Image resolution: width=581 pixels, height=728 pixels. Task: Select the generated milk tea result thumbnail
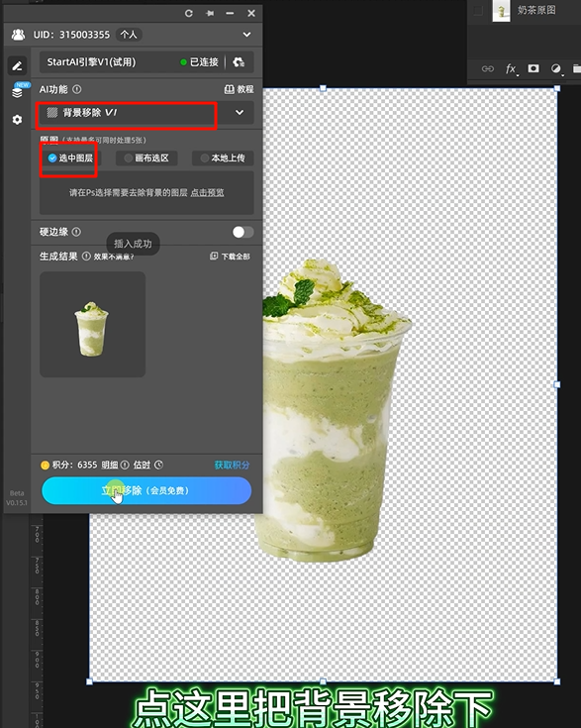pyautogui.click(x=92, y=325)
